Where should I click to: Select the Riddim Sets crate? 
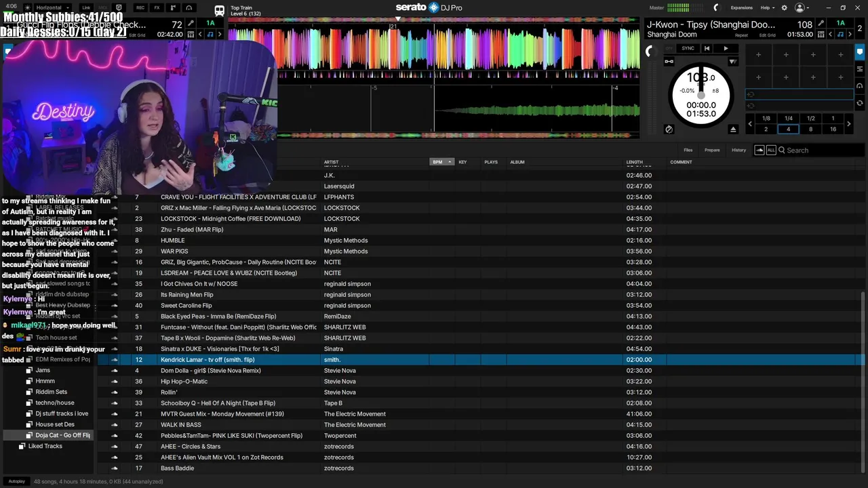pos(52,392)
